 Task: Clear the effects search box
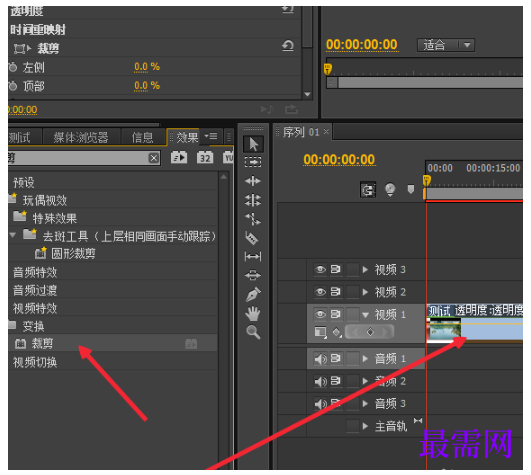[154, 158]
